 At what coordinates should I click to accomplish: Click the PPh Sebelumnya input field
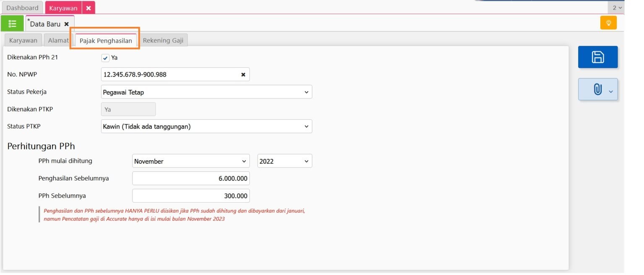coord(191,195)
